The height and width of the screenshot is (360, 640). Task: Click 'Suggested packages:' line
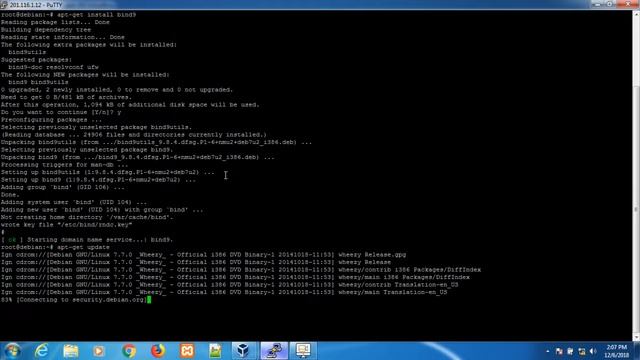click(x=36, y=60)
